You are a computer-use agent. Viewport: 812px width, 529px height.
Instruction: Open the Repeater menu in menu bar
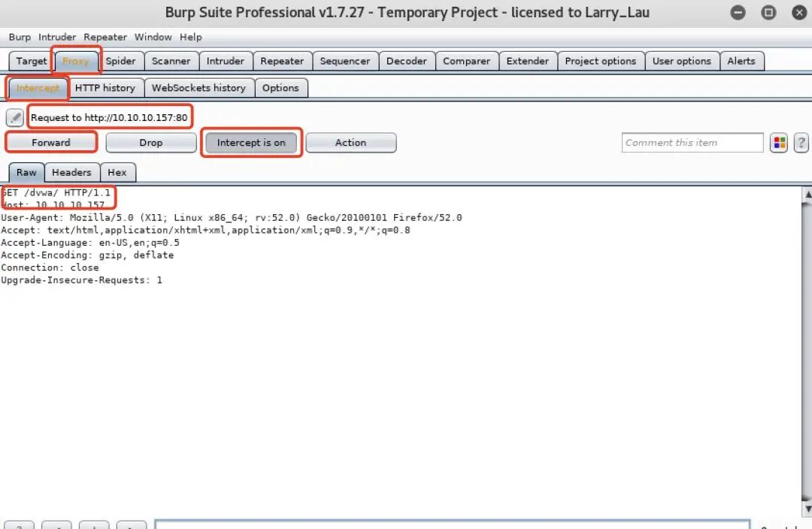105,38
